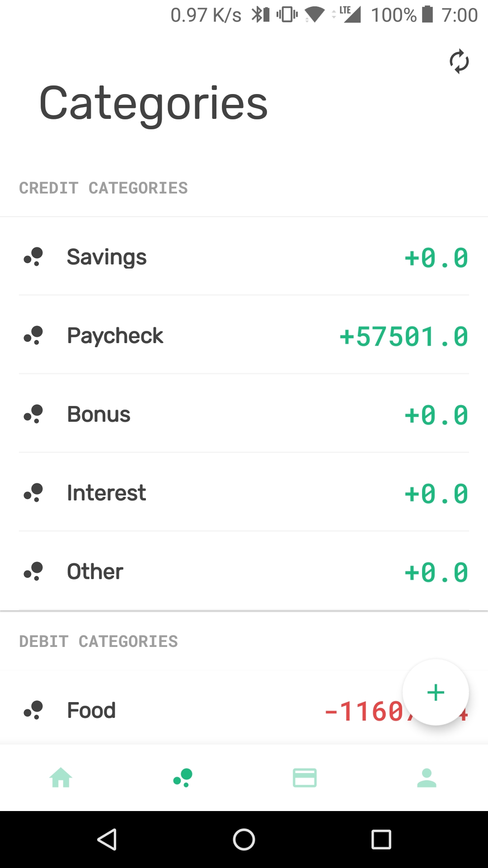This screenshot has height=868, width=488.
Task: Select the Categories tab in bottom navigation
Action: tap(183, 778)
